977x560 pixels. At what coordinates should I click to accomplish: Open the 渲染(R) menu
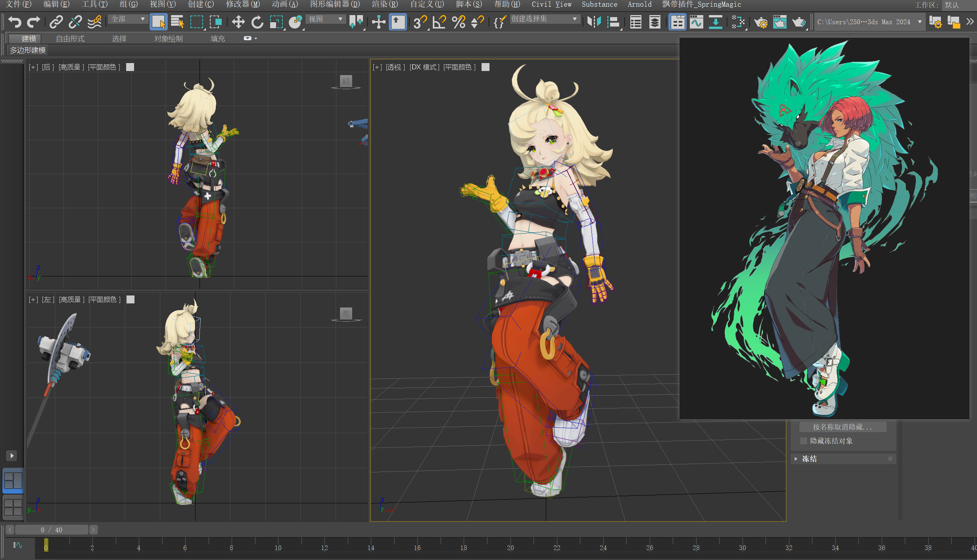pos(385,4)
